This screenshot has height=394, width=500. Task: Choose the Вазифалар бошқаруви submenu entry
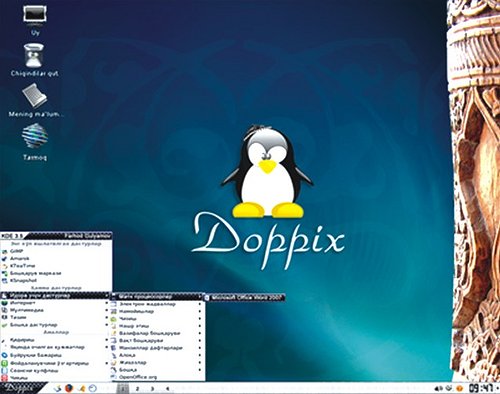click(x=157, y=333)
